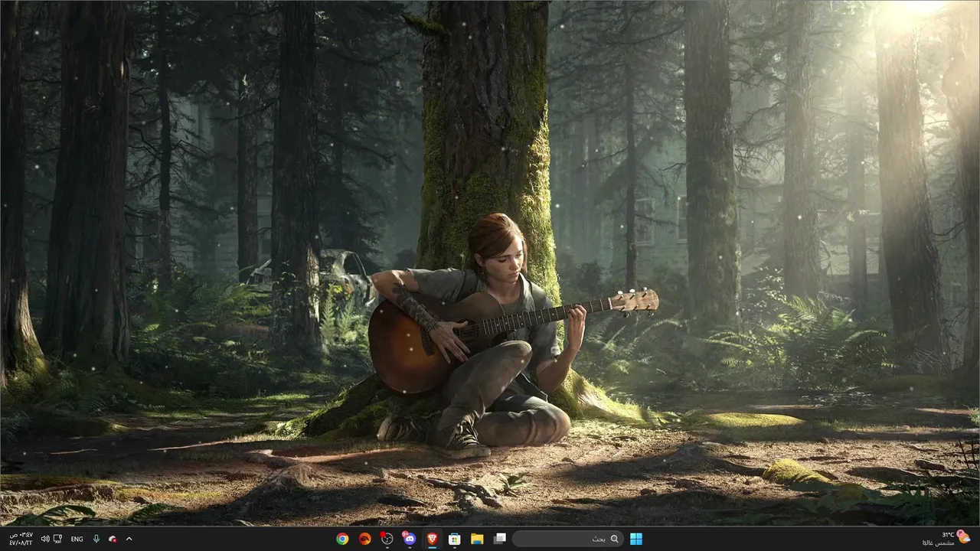Click the taskbar search box
This screenshot has width=980, height=551.
pyautogui.click(x=567, y=539)
